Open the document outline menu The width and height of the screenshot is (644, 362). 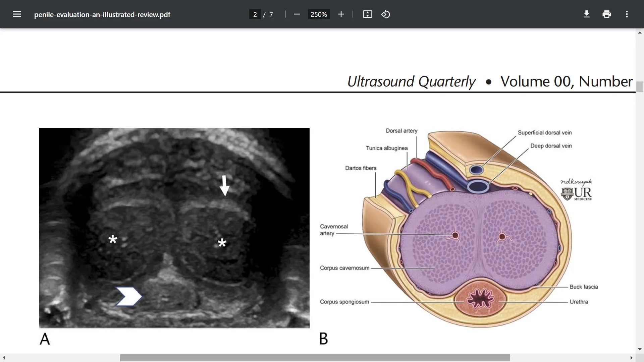click(x=17, y=14)
